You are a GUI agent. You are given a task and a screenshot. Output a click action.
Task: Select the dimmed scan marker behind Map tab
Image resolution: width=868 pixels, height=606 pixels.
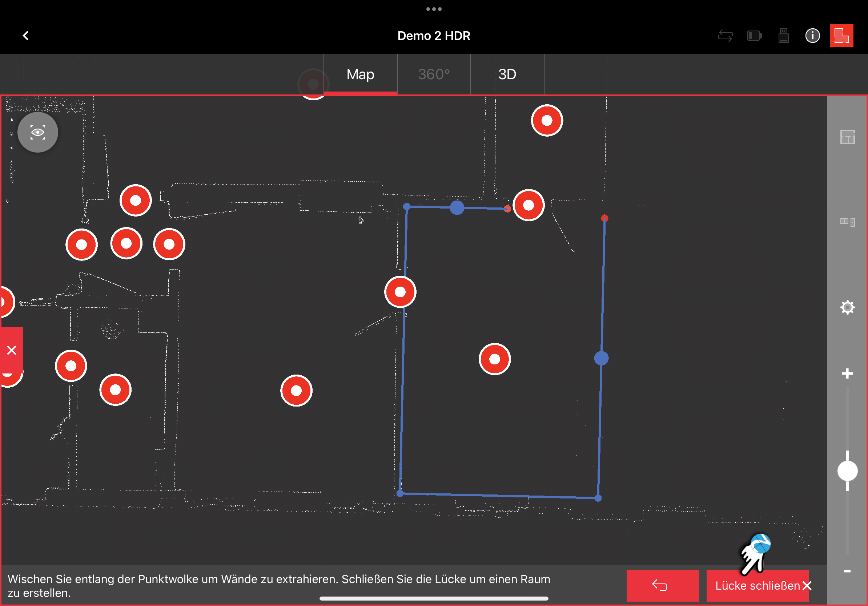(x=313, y=84)
